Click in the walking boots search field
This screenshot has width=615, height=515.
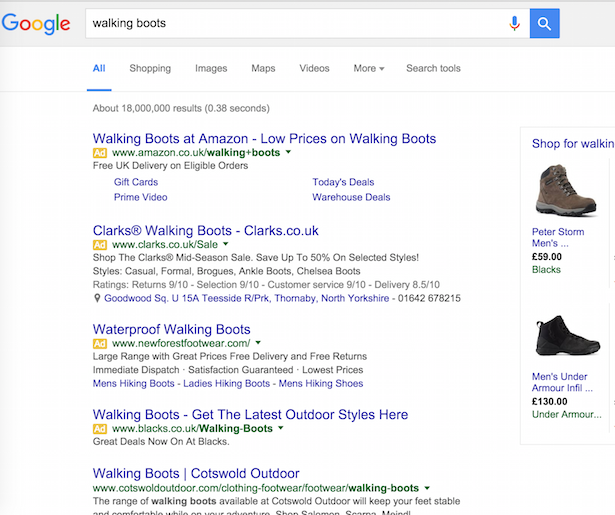coord(290,23)
